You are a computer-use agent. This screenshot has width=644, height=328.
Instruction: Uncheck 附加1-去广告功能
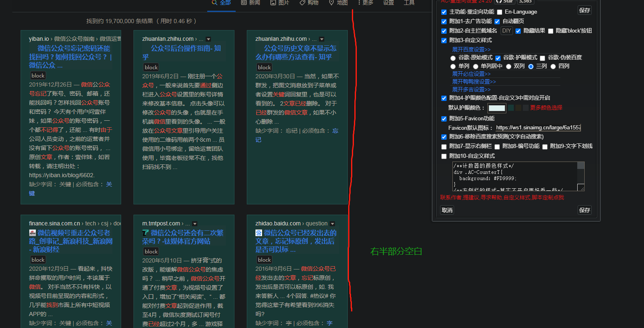tap(444, 21)
